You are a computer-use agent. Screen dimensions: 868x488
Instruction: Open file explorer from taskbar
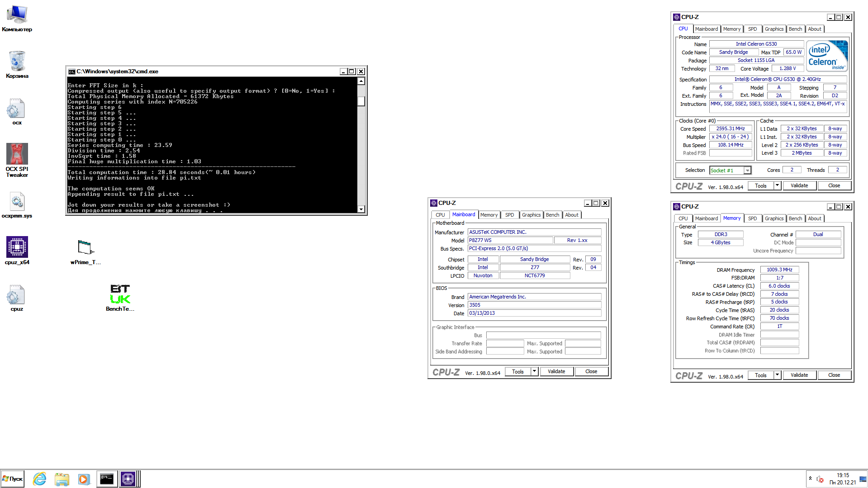pos(62,479)
